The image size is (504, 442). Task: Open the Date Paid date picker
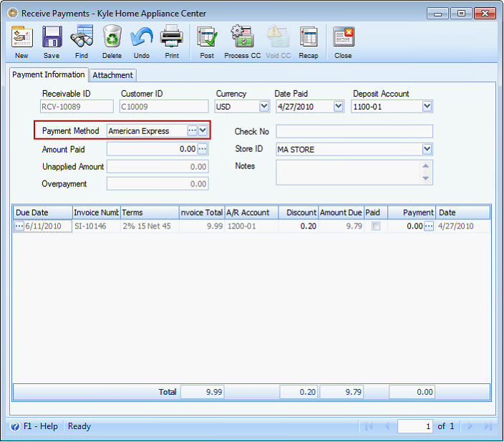click(x=339, y=107)
